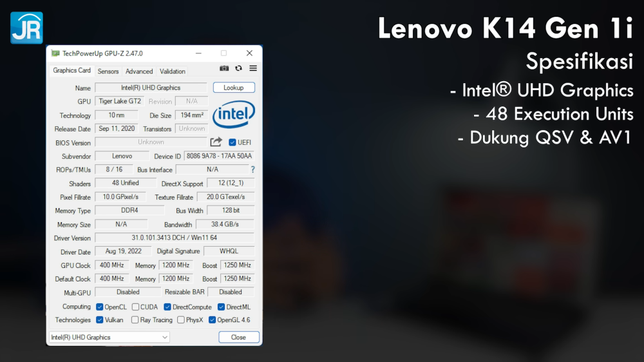Enable the PhysX checkbox
The width and height of the screenshot is (644, 362).
[181, 319]
